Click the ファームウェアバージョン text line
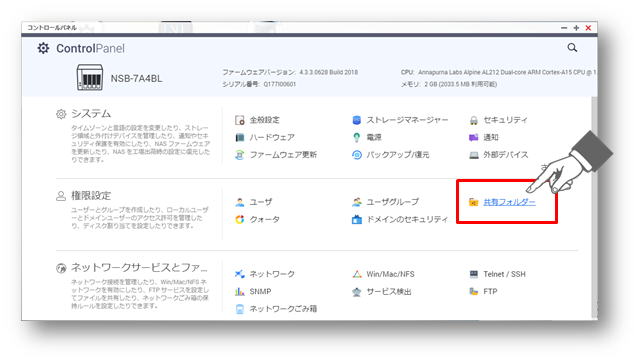The height and width of the screenshot is (363, 640). click(290, 72)
